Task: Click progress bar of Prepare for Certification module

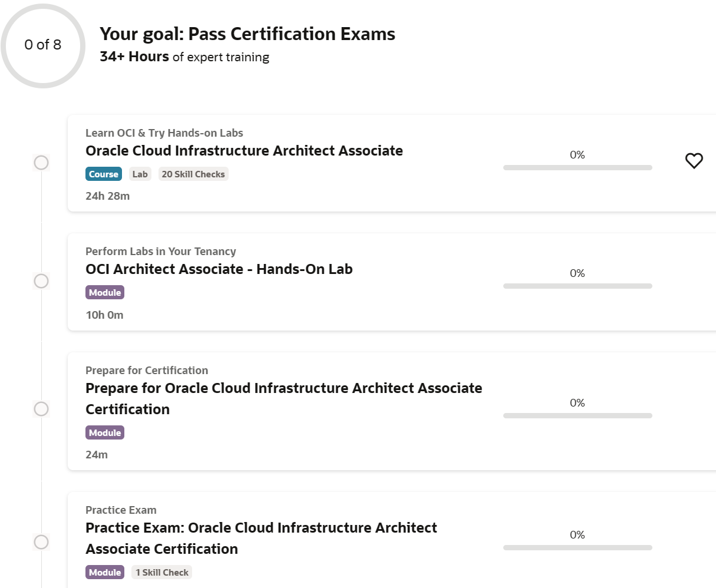Action: pyautogui.click(x=578, y=416)
